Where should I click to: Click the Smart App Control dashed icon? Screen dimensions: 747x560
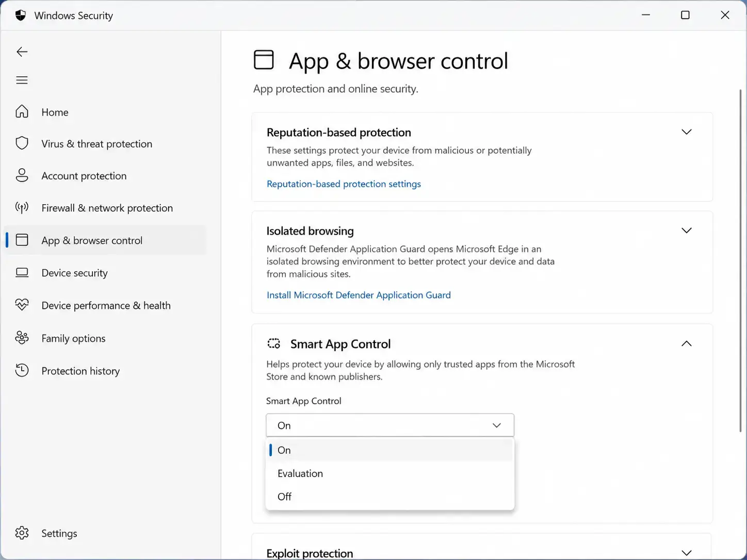point(274,343)
